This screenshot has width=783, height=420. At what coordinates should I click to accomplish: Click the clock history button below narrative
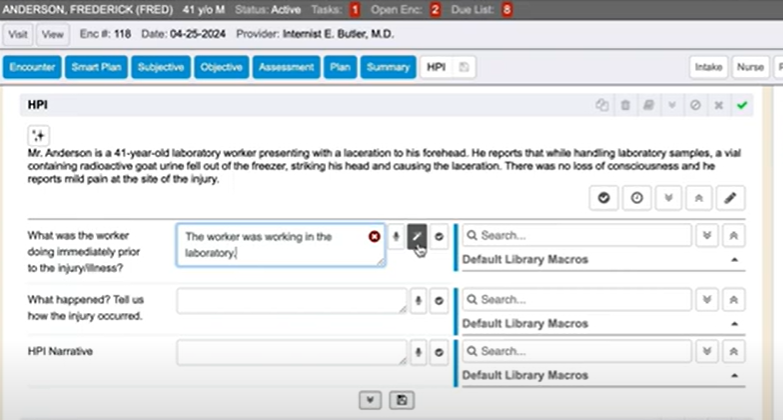coord(636,198)
